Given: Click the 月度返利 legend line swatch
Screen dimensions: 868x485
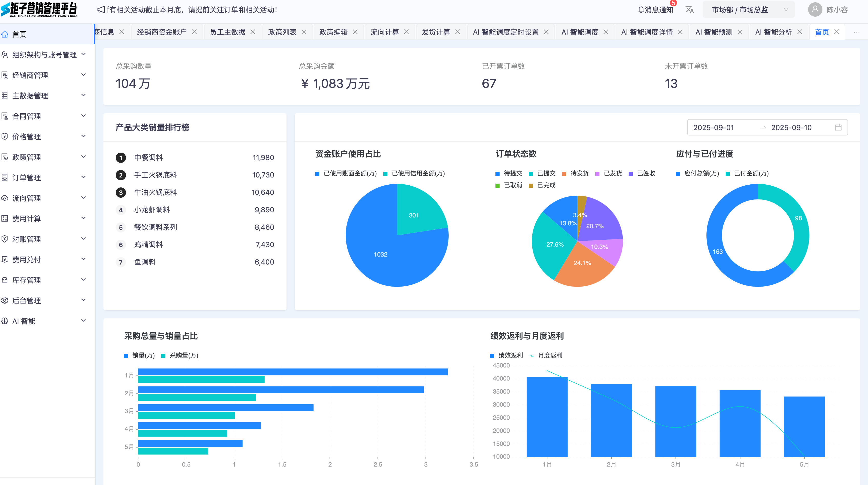Looking at the screenshot, I should pos(531,356).
